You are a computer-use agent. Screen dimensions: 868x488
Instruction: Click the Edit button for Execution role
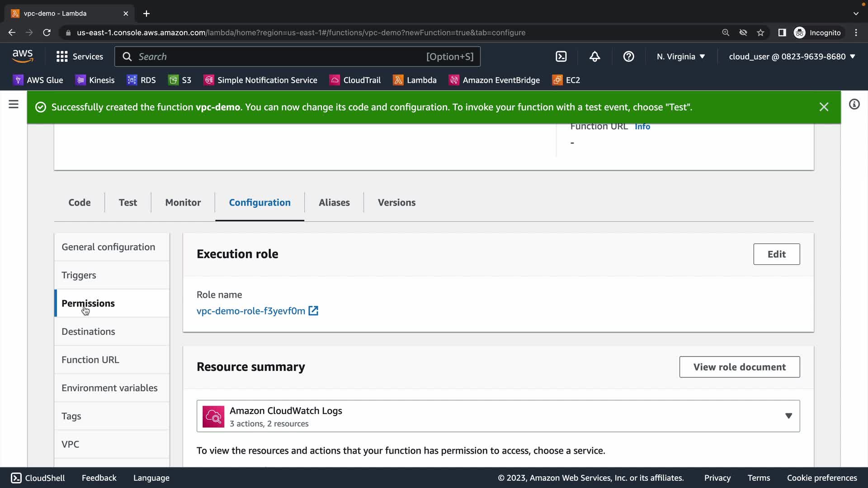click(x=776, y=254)
